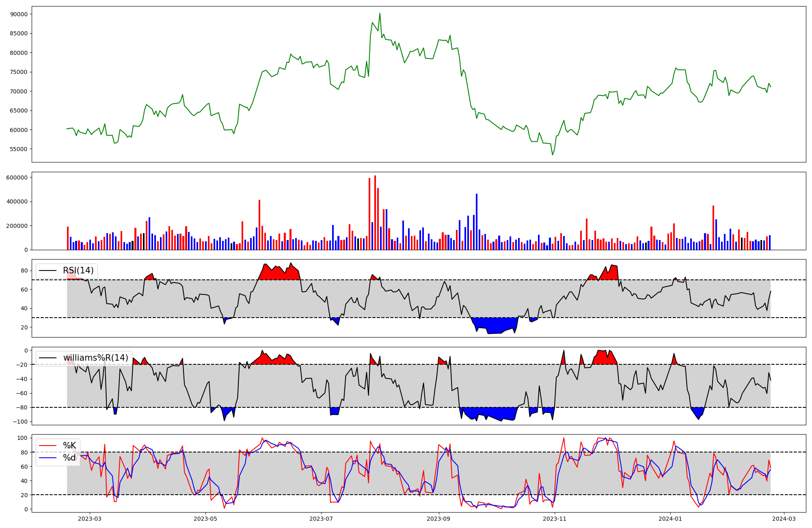Click the red %K legend line swatch
812x528 pixels.
48,446
